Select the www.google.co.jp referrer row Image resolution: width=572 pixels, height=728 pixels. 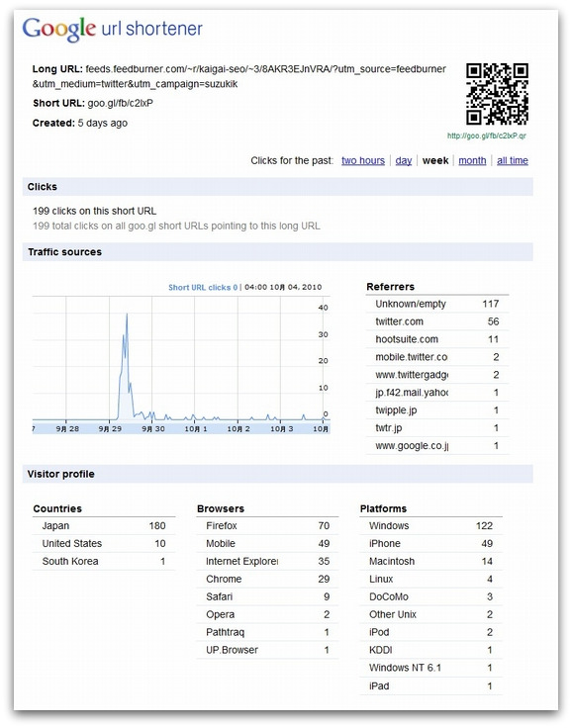tap(437, 446)
